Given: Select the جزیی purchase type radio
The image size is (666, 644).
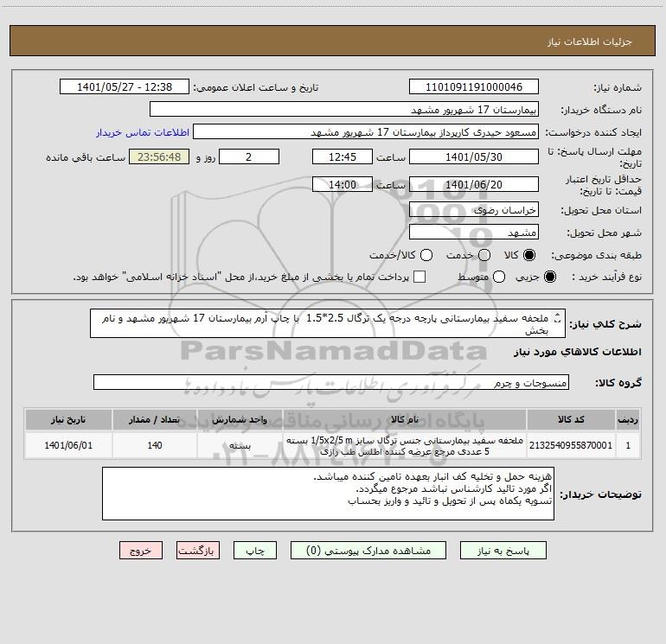Looking at the screenshot, I should 549,277.
